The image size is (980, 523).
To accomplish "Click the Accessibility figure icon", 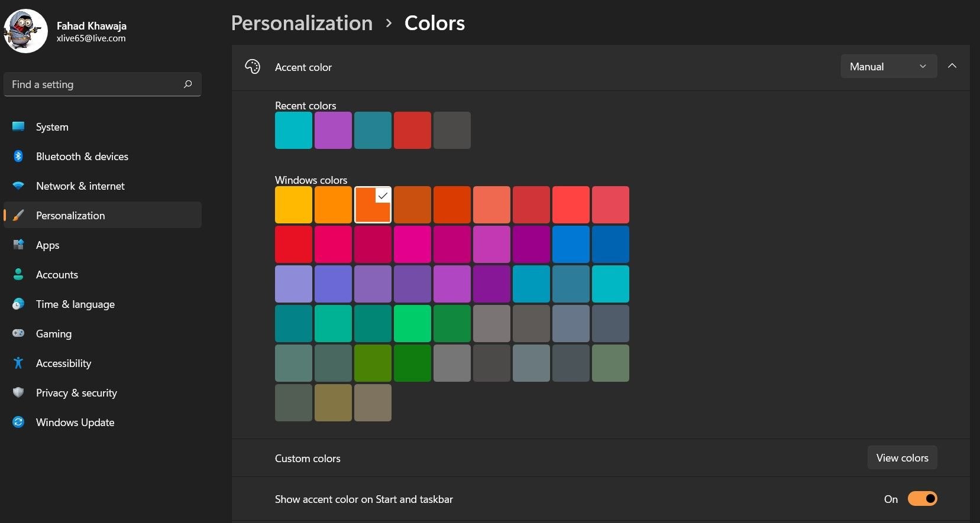I will tap(18, 363).
